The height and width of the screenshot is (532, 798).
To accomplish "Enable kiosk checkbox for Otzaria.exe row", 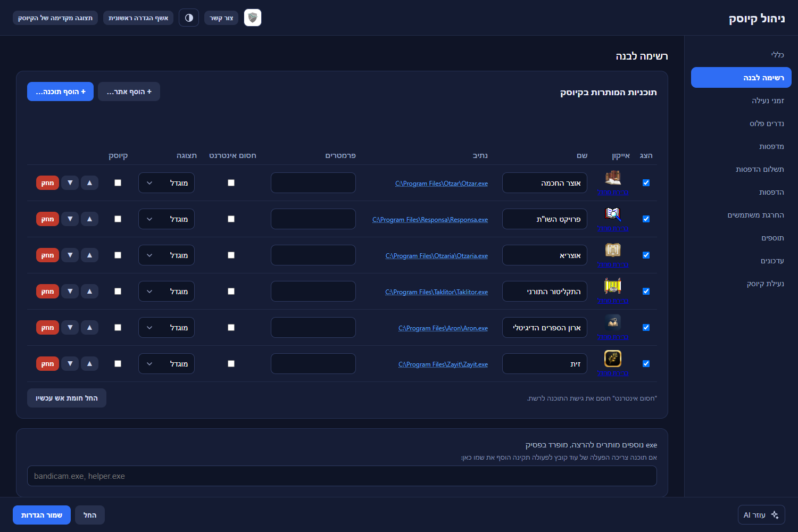I will click(118, 255).
